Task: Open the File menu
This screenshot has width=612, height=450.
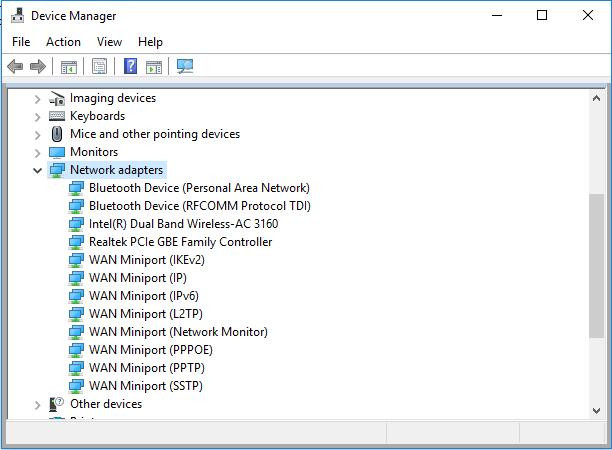Action: click(x=21, y=42)
